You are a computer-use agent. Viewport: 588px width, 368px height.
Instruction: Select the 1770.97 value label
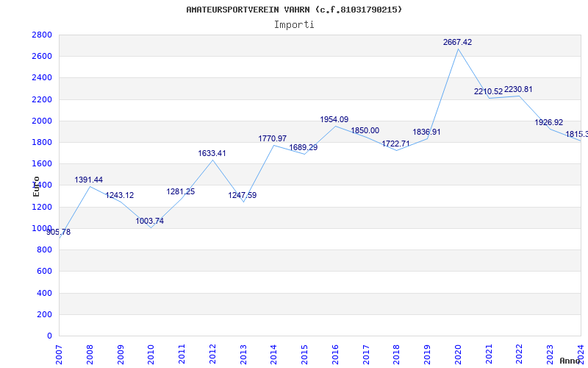coord(272,138)
